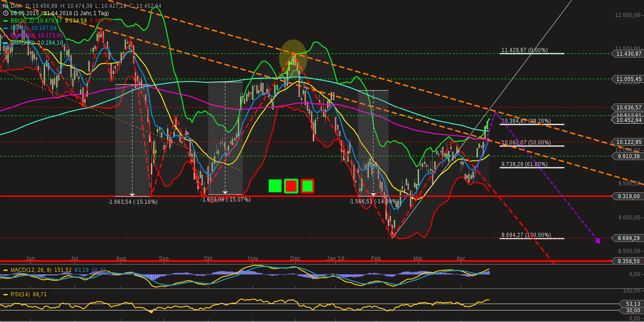Select the 10.384,87 (38.20%) Fibonacci label
Viewport: 644px width, 322px height.
526,120
